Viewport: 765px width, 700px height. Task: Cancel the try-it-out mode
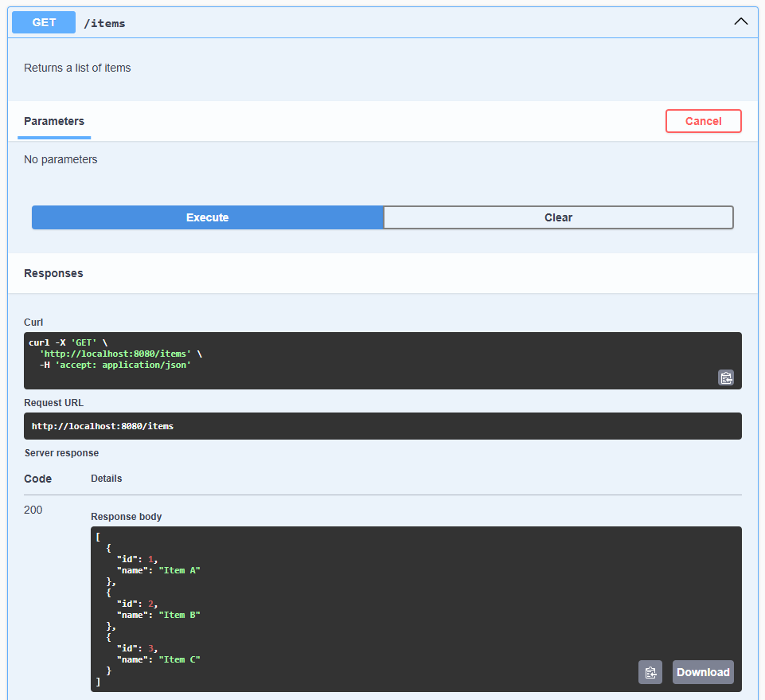point(703,121)
